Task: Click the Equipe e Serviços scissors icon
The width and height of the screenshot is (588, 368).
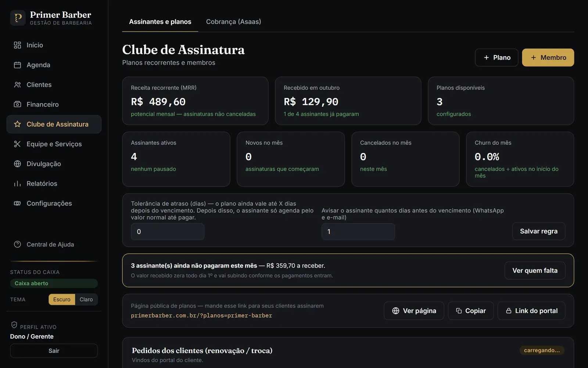Action: 17,144
